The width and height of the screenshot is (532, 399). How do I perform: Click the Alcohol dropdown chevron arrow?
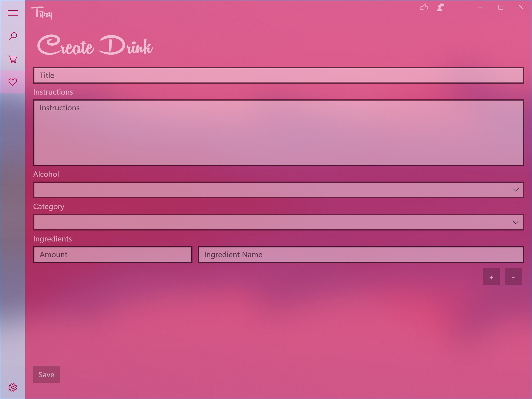[516, 190]
